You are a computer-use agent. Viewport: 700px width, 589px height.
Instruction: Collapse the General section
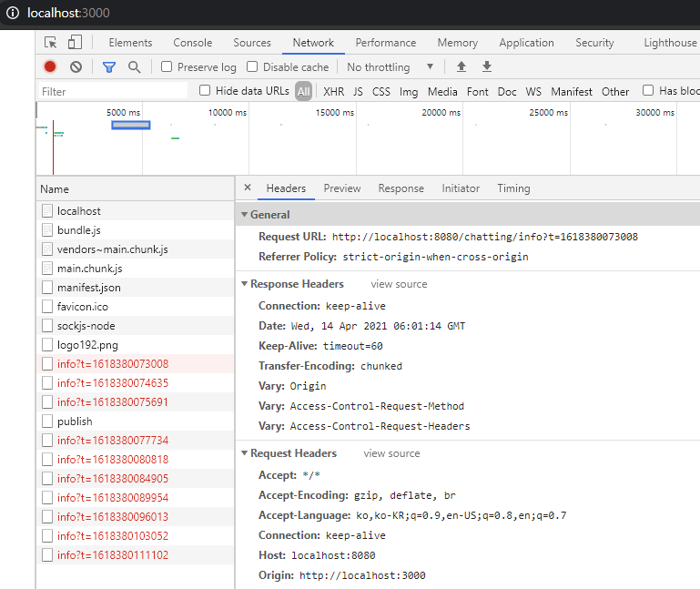[244, 214]
